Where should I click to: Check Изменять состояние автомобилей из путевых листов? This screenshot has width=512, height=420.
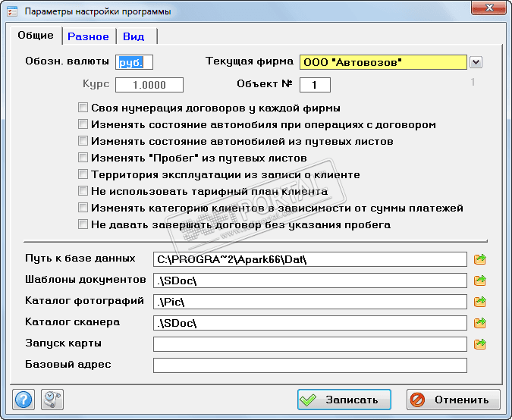coord(83,141)
